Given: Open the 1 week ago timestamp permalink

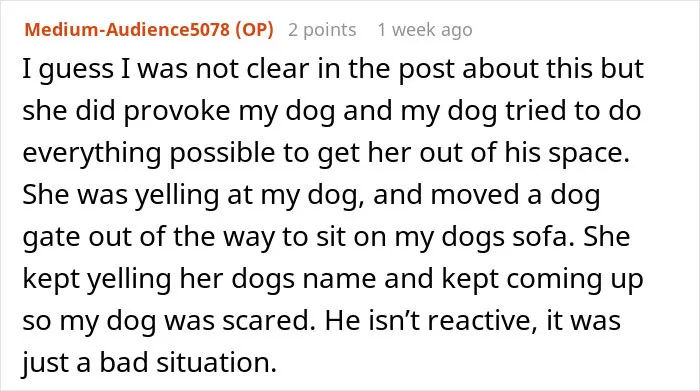Looking at the screenshot, I should (425, 30).
